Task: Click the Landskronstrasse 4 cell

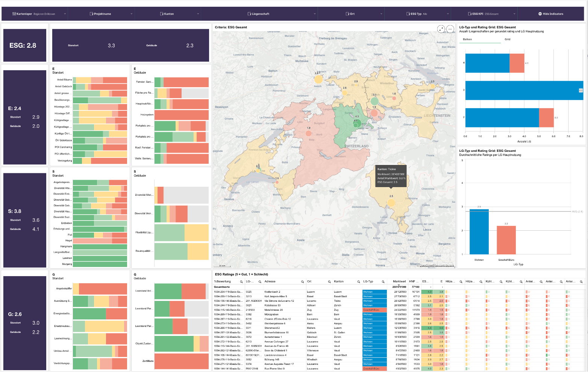Action: (275, 355)
